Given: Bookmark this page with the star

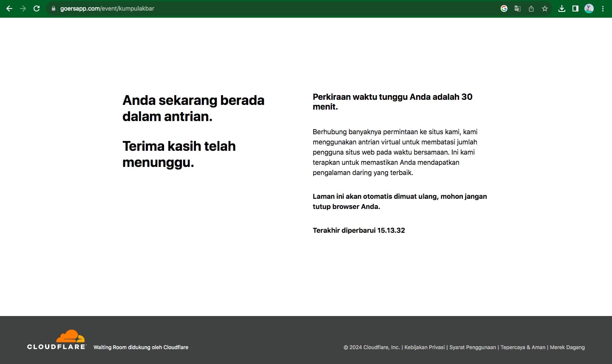Looking at the screenshot, I should (545, 8).
